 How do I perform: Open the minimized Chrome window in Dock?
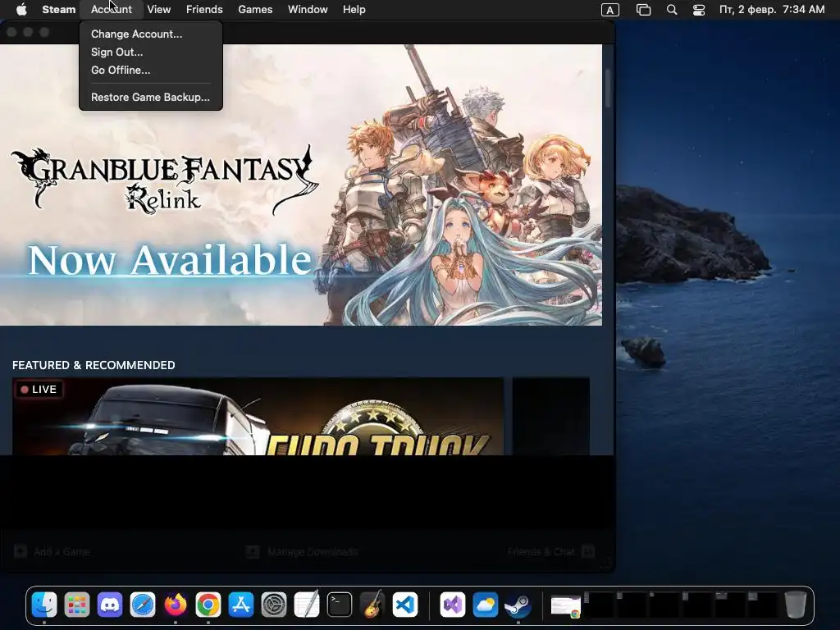pyautogui.click(x=566, y=606)
